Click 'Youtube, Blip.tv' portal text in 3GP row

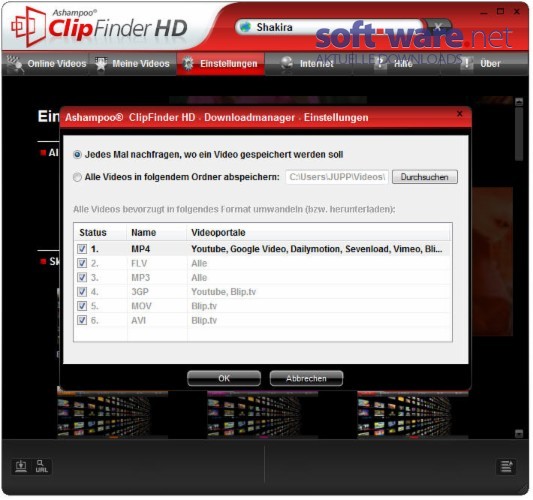[223, 292]
